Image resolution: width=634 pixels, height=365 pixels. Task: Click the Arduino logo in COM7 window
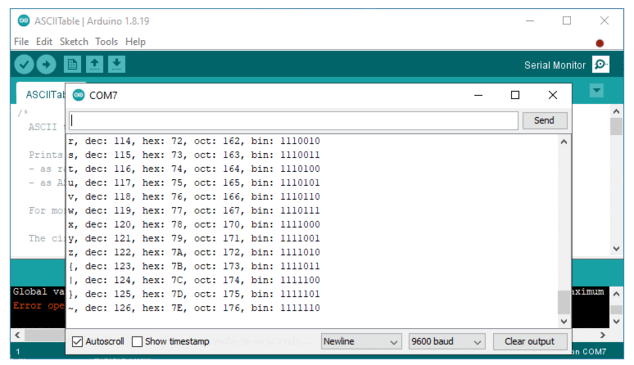[78, 95]
